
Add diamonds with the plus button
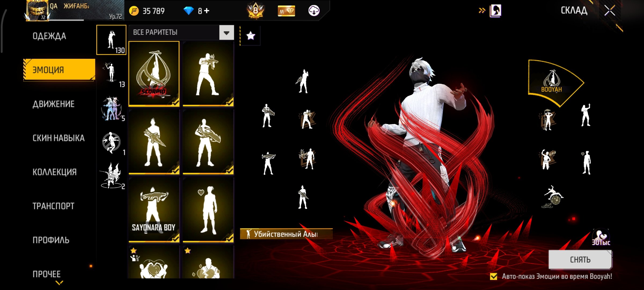[x=207, y=11]
